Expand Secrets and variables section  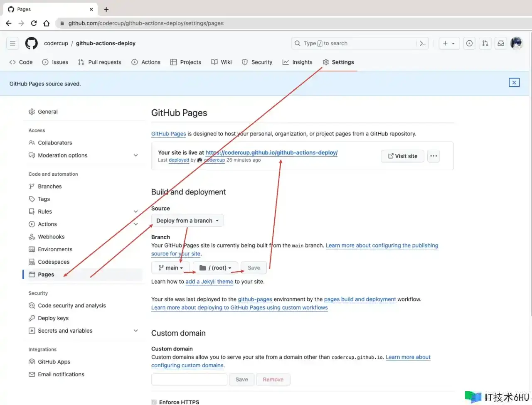coord(135,331)
